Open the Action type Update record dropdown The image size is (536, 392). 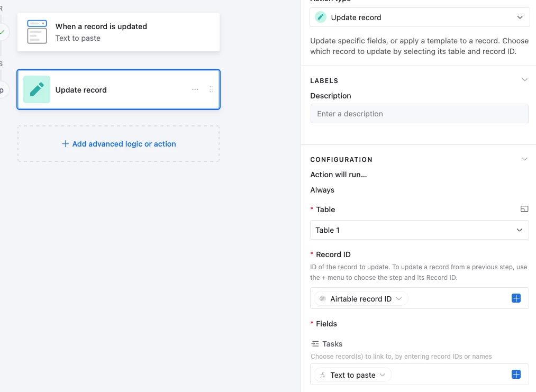point(420,17)
